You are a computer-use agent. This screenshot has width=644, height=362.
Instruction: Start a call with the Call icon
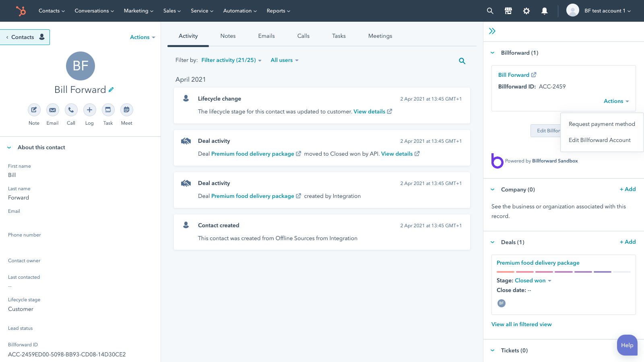click(x=71, y=110)
